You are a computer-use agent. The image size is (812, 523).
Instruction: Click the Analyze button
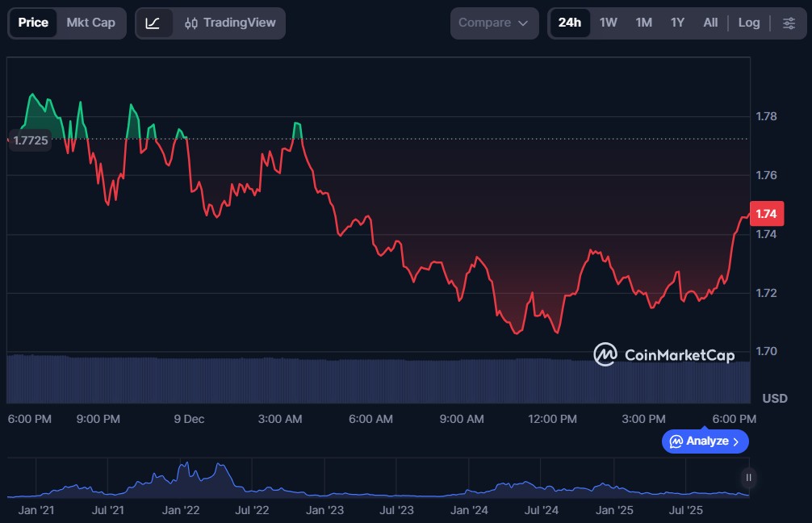705,441
